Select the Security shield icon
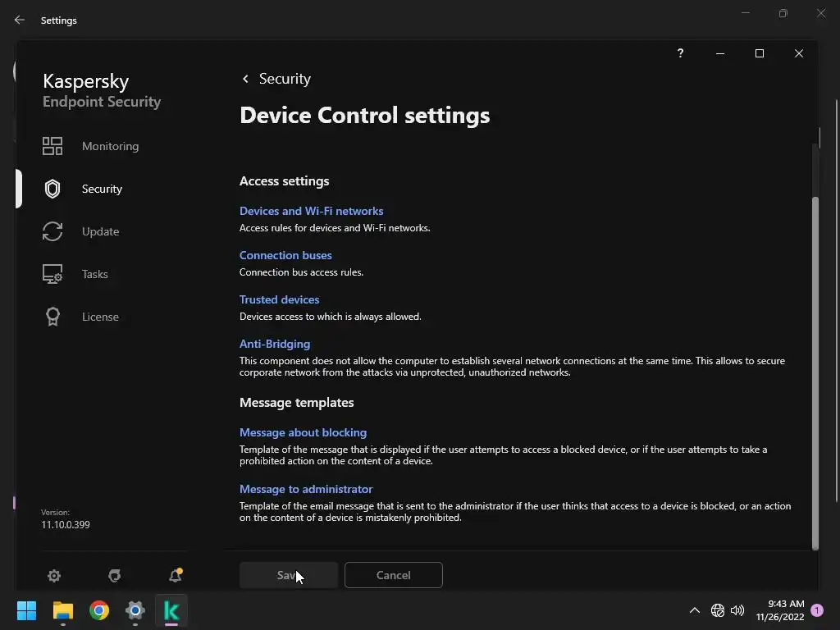Image resolution: width=840 pixels, height=630 pixels. (x=52, y=189)
